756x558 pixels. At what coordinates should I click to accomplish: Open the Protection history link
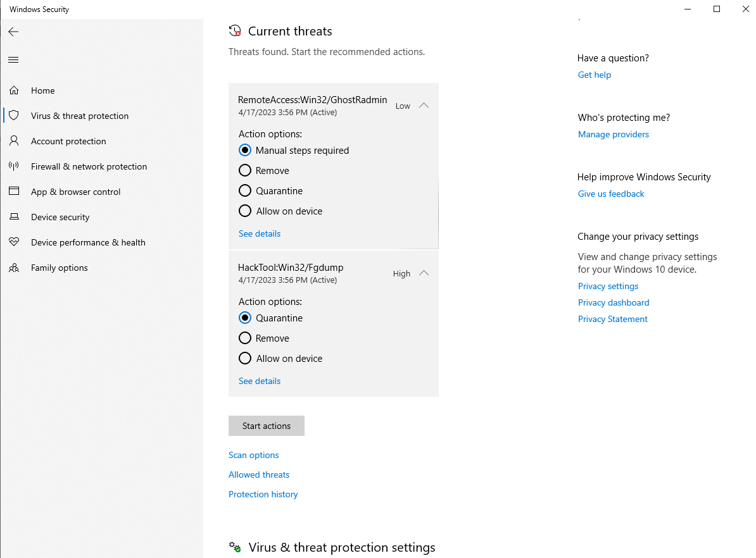(263, 494)
